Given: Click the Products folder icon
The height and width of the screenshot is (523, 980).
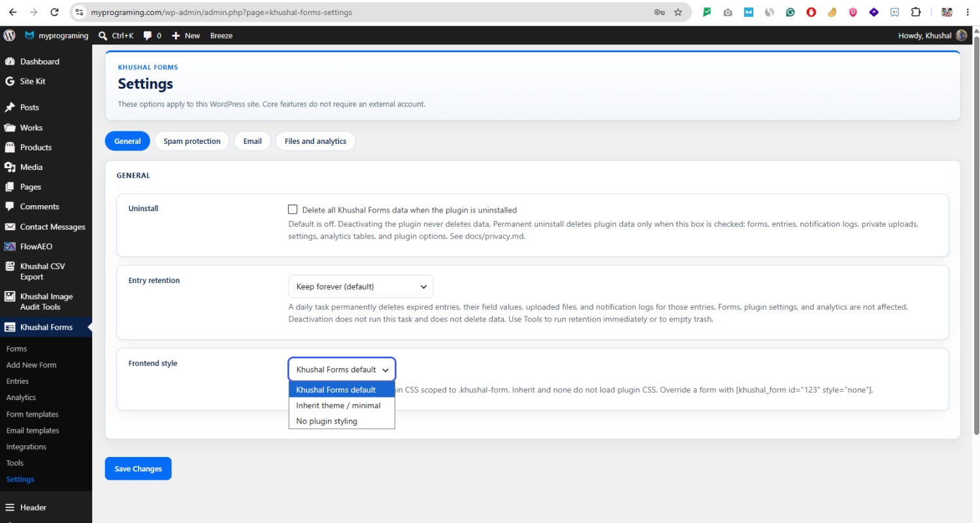Looking at the screenshot, I should pyautogui.click(x=10, y=147).
